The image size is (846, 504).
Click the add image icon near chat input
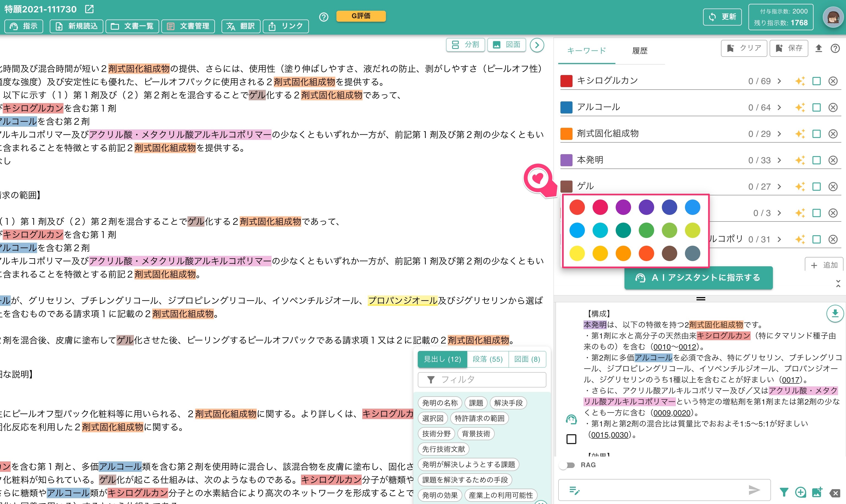817,492
